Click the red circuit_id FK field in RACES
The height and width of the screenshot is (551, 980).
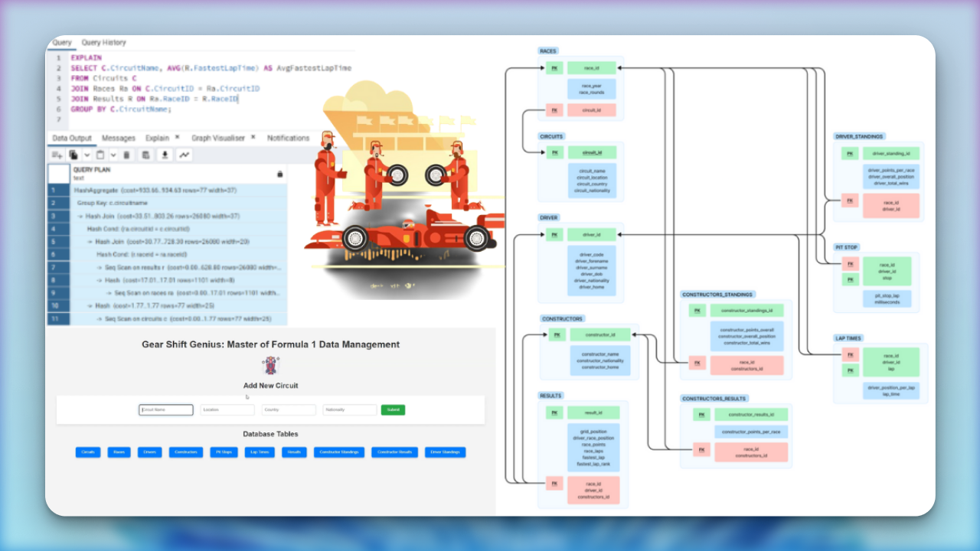[x=592, y=110]
